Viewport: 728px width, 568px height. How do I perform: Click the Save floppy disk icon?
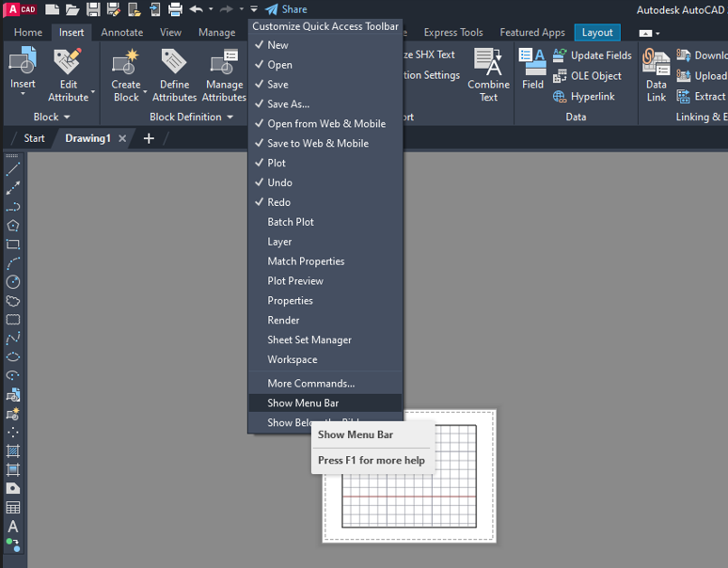pos(93,9)
